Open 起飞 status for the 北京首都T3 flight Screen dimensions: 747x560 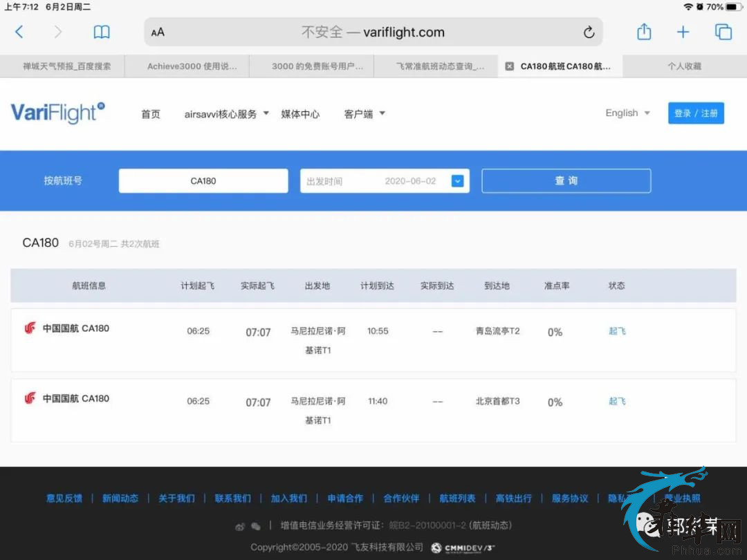[x=617, y=401]
